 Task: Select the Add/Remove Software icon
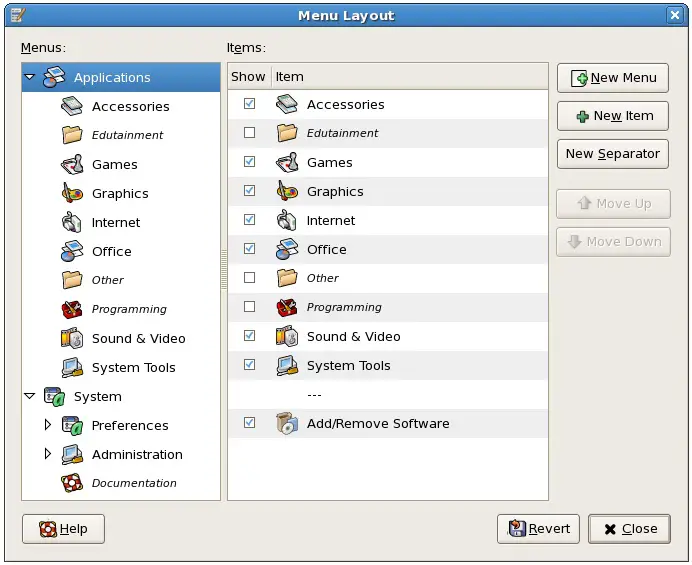tap(287, 424)
